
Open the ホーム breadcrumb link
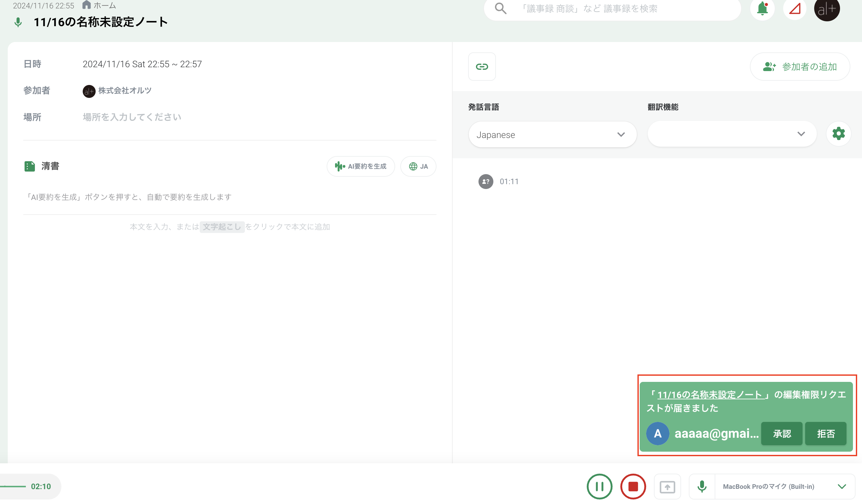[x=105, y=5]
